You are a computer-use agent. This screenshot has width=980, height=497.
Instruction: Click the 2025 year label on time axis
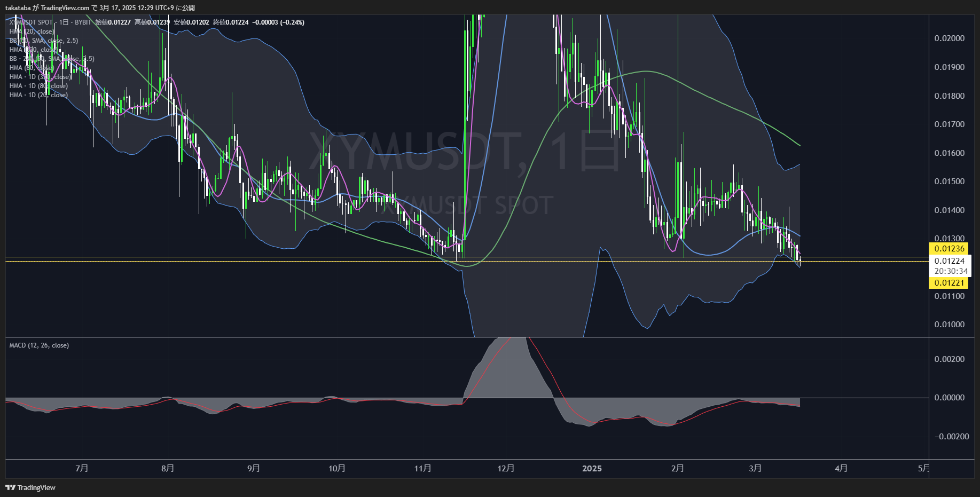(x=592, y=469)
